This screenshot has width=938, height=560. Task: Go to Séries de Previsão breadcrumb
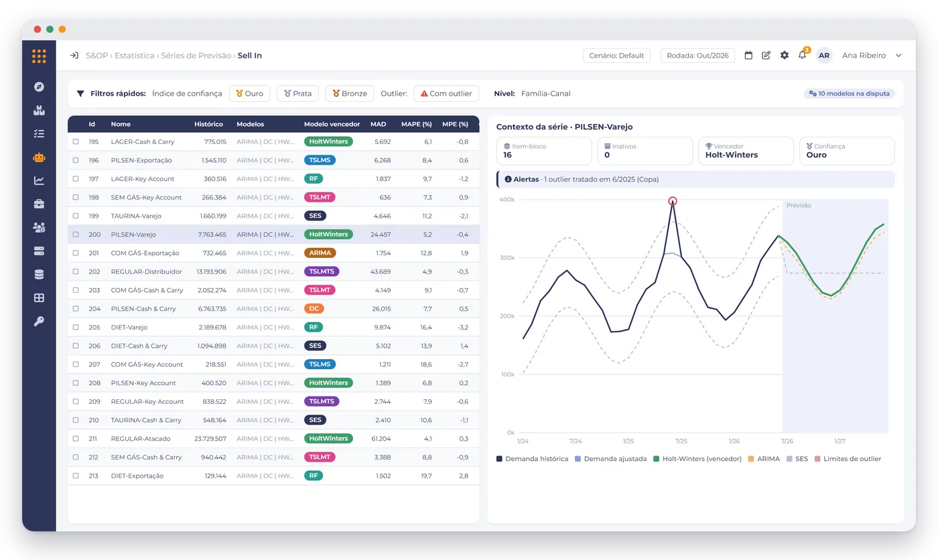point(196,56)
